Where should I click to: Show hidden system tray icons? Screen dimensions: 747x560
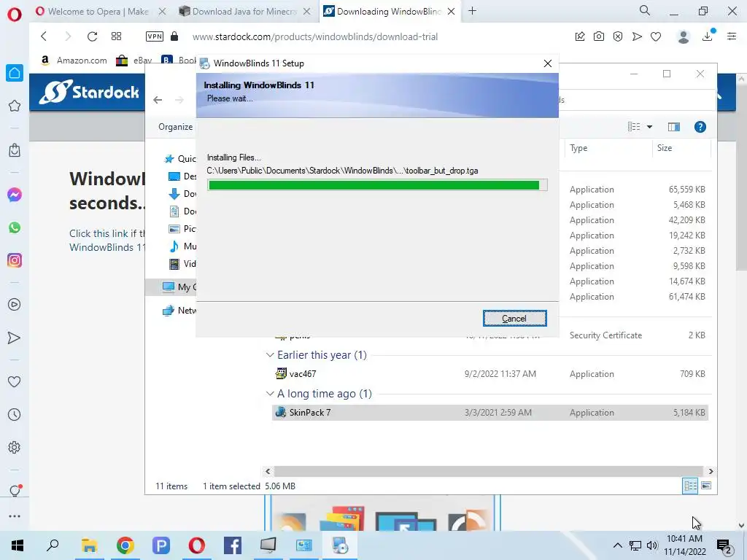pos(617,545)
